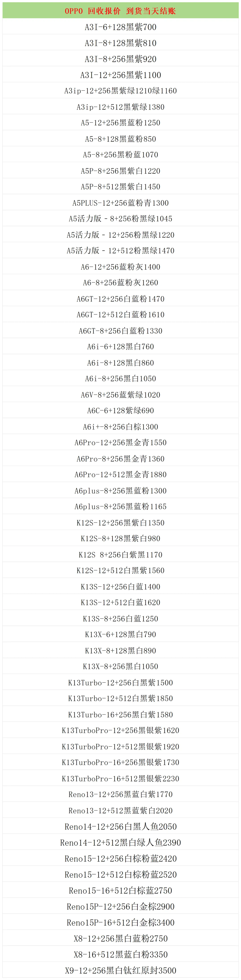Click the A6plus-8+256黑蓝粉1165 entry

tap(120, 506)
